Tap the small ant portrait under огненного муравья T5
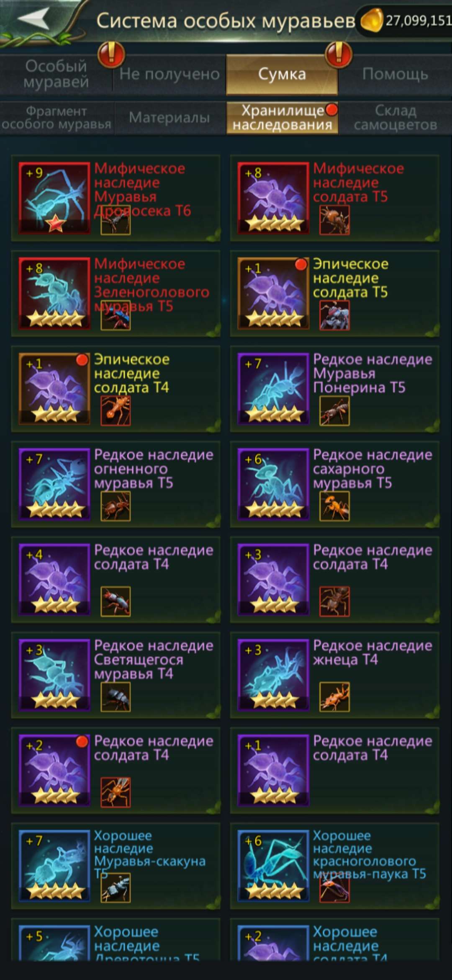The width and height of the screenshot is (452, 980). coord(116,506)
